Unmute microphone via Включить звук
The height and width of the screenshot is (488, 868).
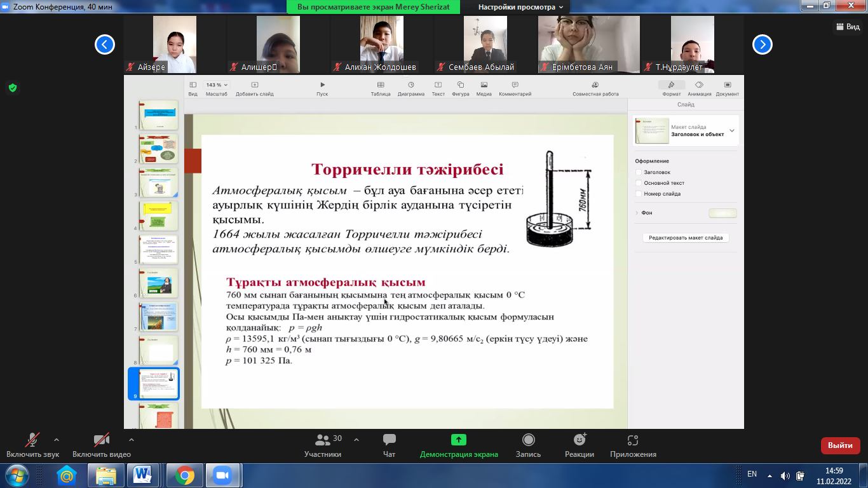point(32,440)
